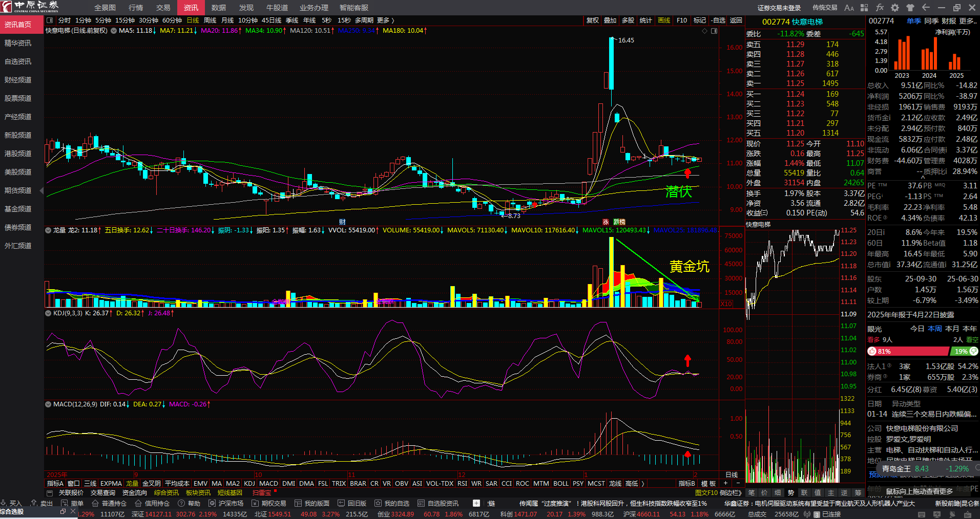Open 自选股资讯 news
The width and height of the screenshot is (980, 519).
pos(438,504)
